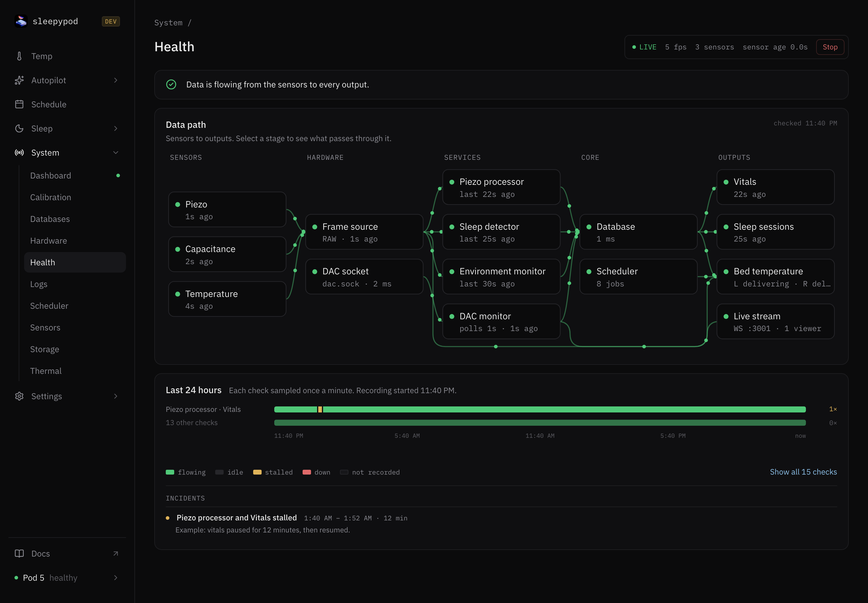Collapse the System menu chevron
The width and height of the screenshot is (868, 603).
(115, 153)
